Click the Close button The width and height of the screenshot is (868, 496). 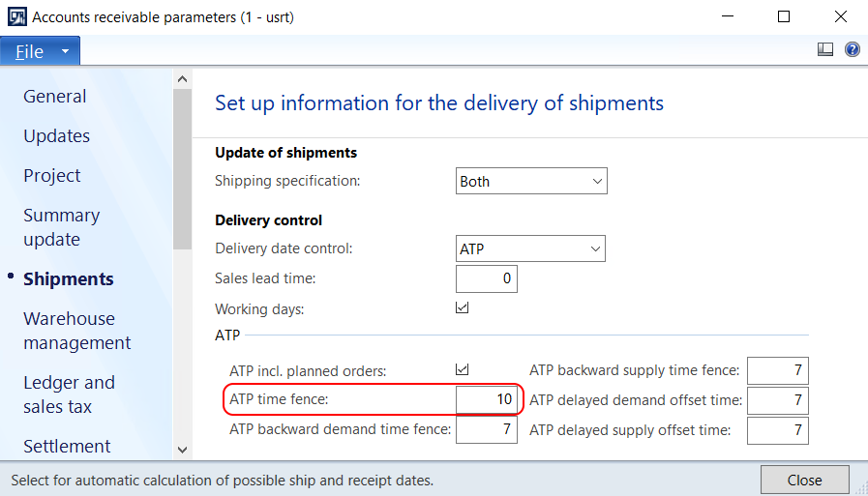(804, 480)
